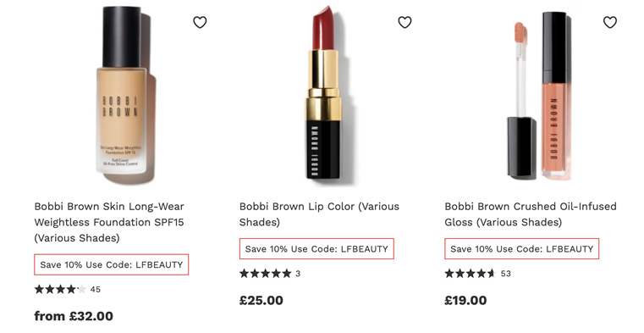Add the Skin Long-Wear Foundation to wishlist
This screenshot has height=333, width=644.
[200, 22]
